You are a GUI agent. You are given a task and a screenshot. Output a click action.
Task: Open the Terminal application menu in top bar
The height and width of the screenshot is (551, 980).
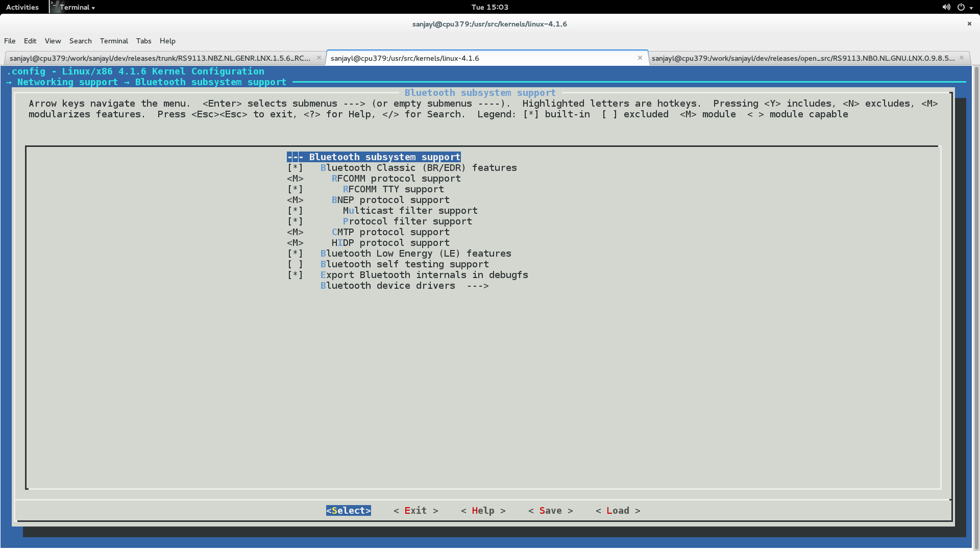[x=73, y=7]
